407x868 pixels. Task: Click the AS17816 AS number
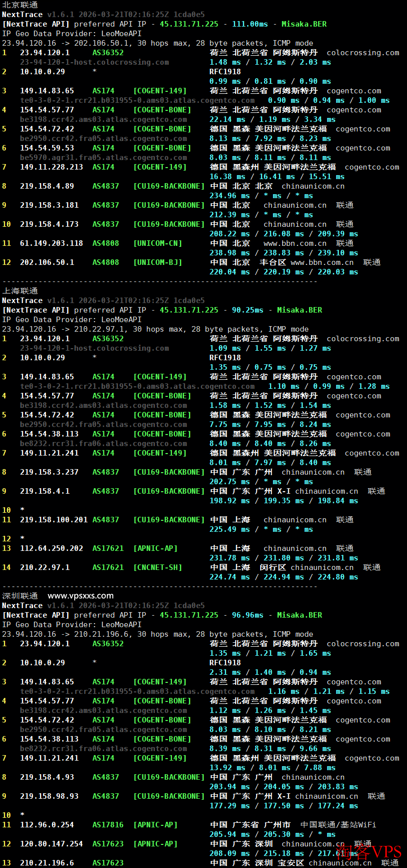(108, 824)
